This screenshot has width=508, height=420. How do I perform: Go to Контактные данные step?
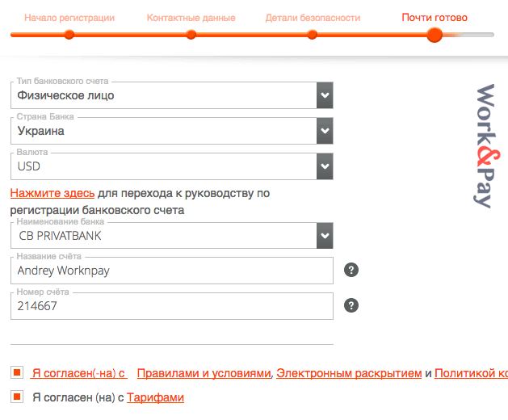[x=191, y=18]
